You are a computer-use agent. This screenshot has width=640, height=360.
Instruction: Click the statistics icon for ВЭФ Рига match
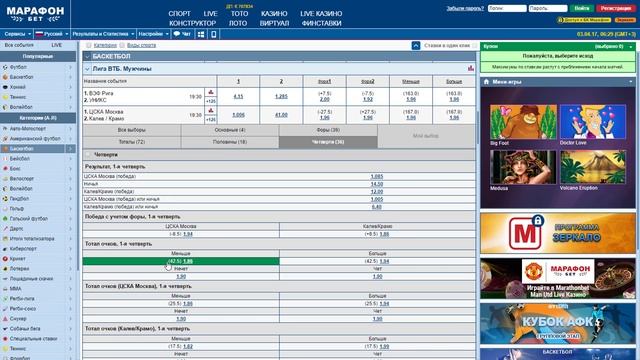(211, 93)
